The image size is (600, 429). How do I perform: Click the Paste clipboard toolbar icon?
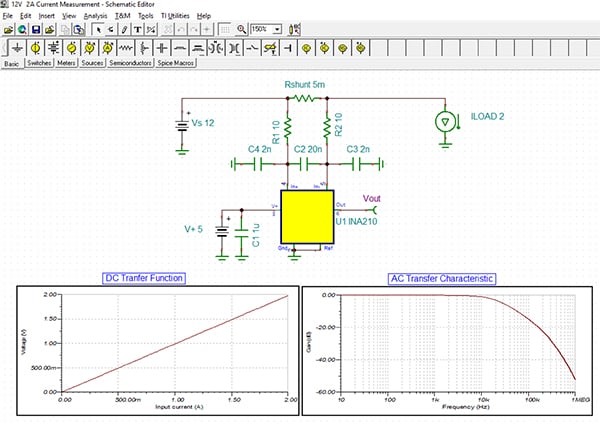pos(79,29)
